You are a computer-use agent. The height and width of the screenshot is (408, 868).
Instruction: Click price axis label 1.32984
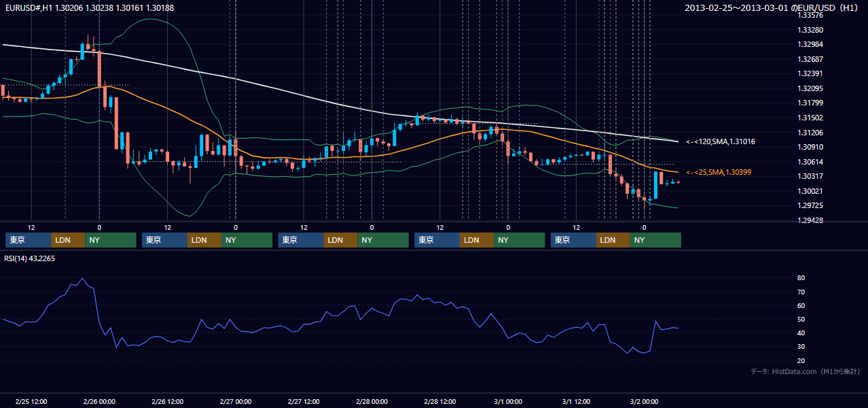click(810, 44)
